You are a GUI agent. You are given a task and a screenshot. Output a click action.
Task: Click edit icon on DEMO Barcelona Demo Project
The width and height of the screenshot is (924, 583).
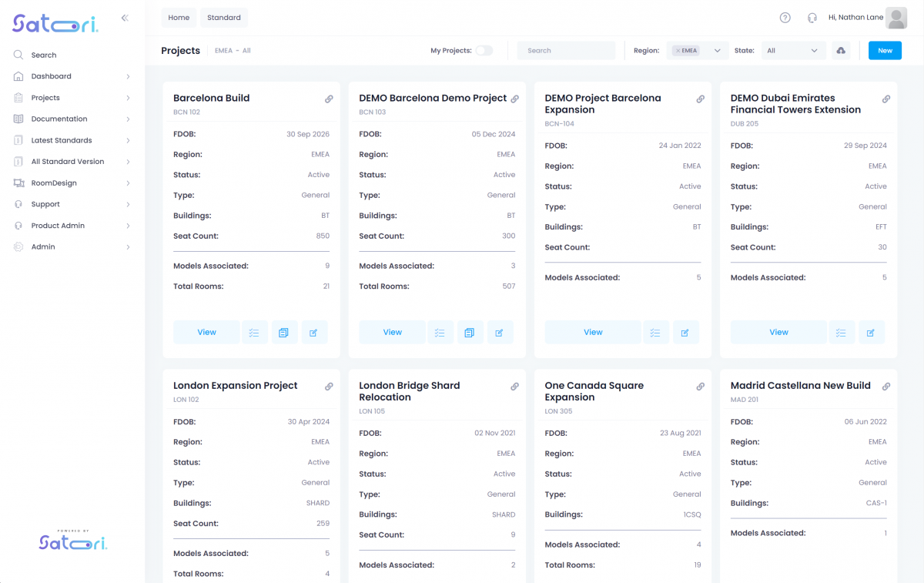pyautogui.click(x=499, y=333)
